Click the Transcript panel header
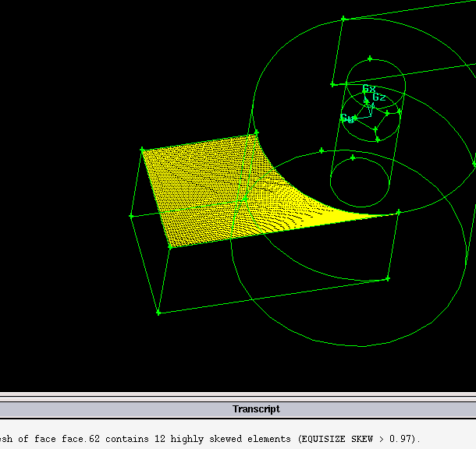This screenshot has height=449, width=476. 238,409
